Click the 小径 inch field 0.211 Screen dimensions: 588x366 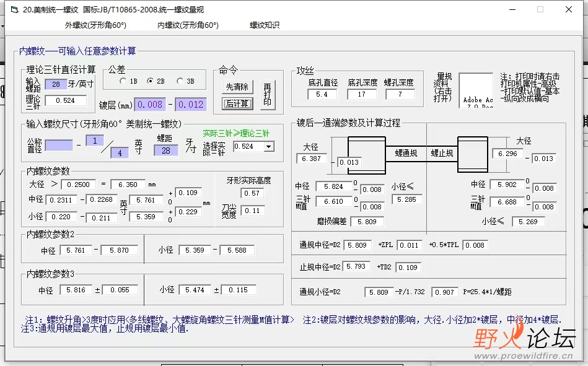101,218
